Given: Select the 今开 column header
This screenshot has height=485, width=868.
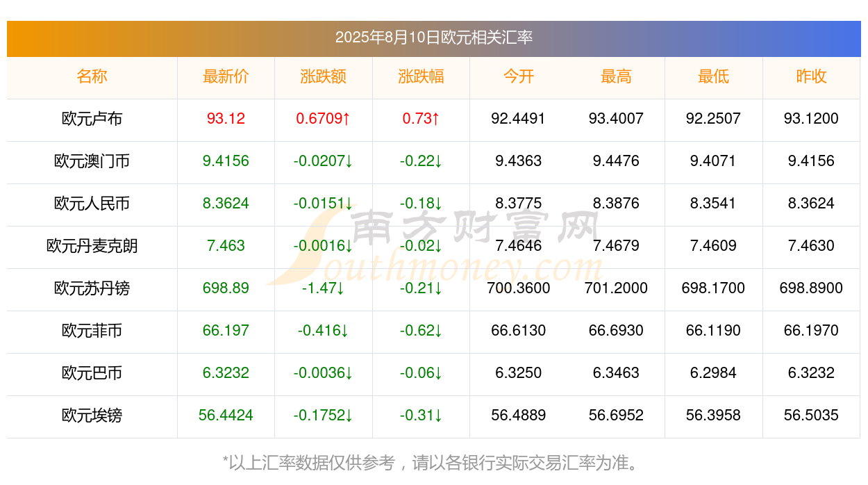Looking at the screenshot, I should (x=519, y=76).
